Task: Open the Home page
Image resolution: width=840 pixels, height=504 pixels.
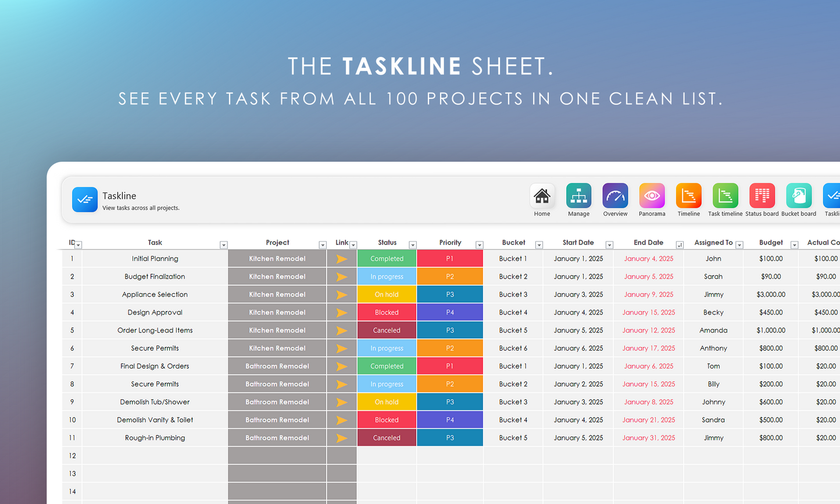Action: 542,196
